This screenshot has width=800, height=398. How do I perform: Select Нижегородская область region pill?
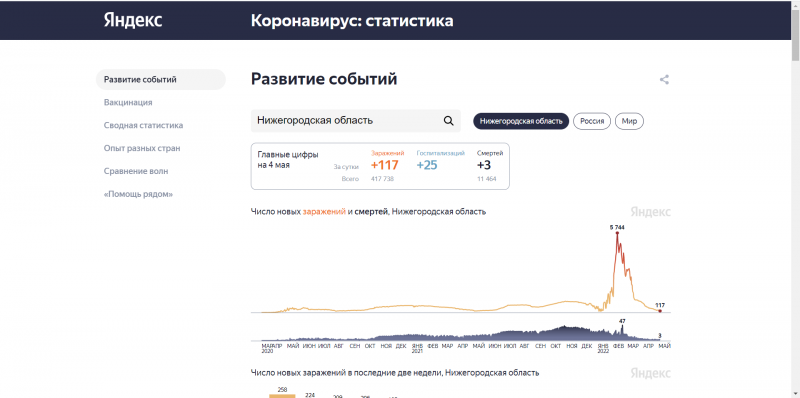521,121
